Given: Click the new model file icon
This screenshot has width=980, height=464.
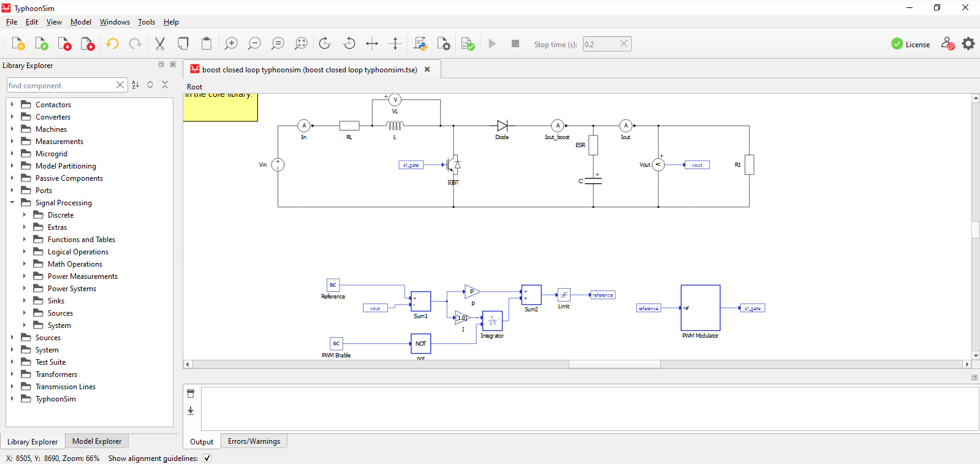Looking at the screenshot, I should [18, 44].
